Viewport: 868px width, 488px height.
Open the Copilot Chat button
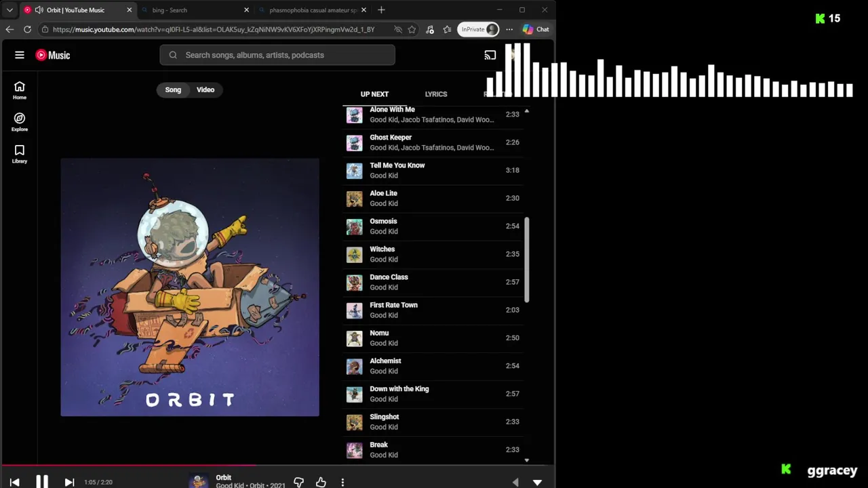click(x=536, y=29)
